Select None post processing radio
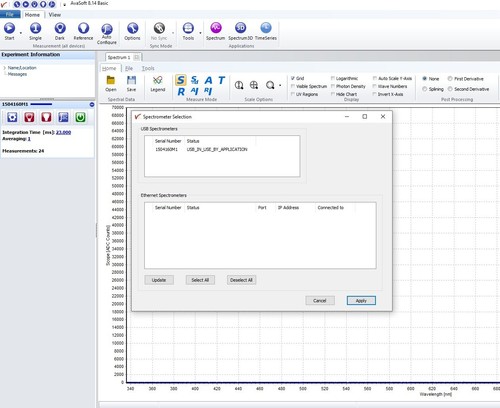This screenshot has width=500, height=408. (425, 79)
